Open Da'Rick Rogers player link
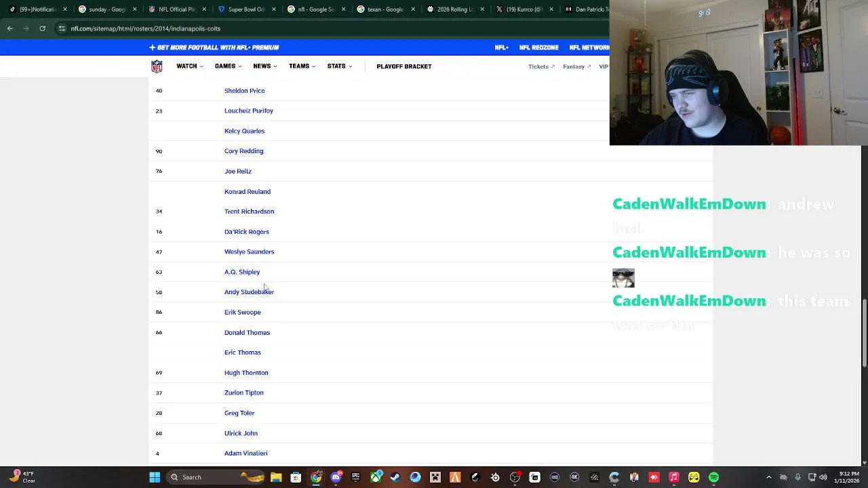 tap(247, 232)
